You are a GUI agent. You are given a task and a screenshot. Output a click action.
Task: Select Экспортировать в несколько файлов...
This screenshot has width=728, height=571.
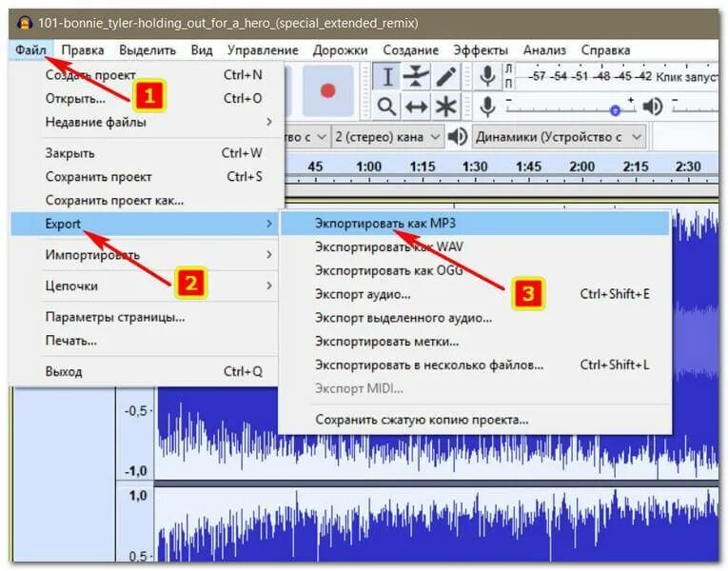point(476,365)
